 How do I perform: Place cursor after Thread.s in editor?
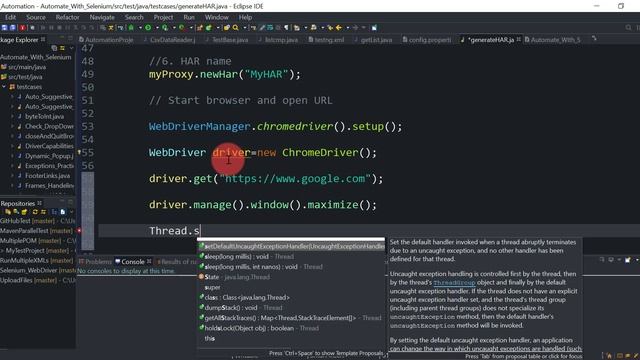[x=200, y=231]
